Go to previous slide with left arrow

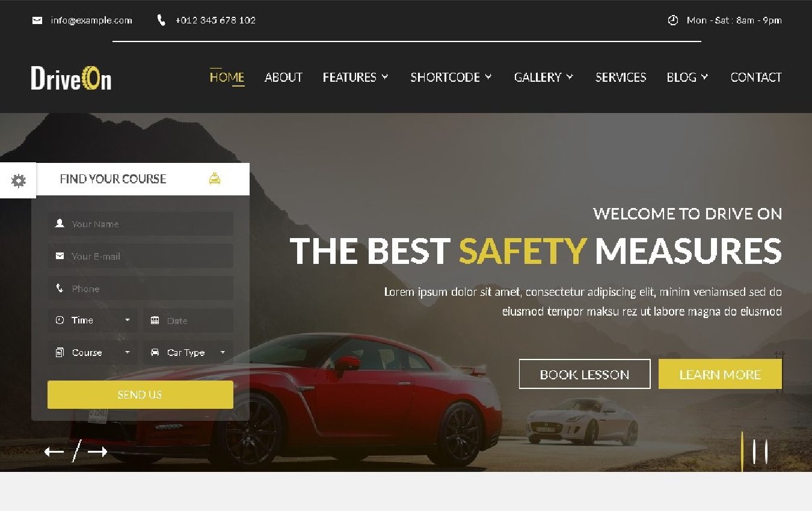click(x=54, y=452)
